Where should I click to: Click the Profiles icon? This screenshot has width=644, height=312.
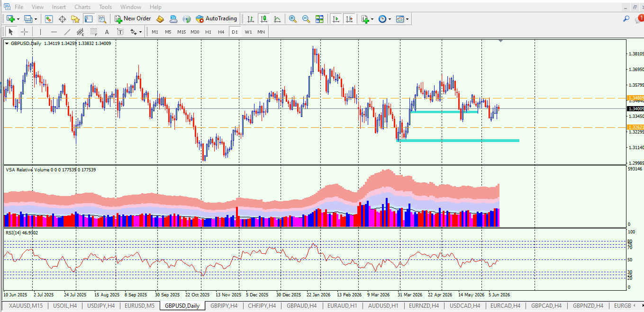coord(28,19)
